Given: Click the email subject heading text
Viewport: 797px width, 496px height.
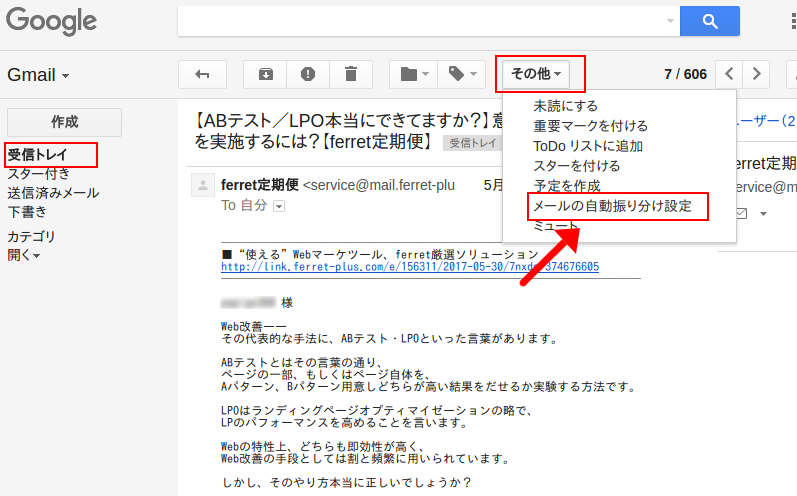Looking at the screenshot, I should [x=348, y=131].
